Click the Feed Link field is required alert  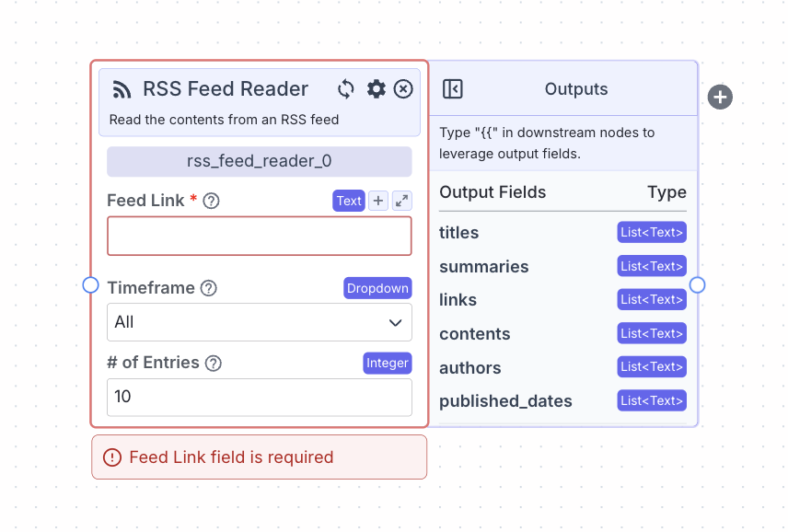[x=259, y=457]
